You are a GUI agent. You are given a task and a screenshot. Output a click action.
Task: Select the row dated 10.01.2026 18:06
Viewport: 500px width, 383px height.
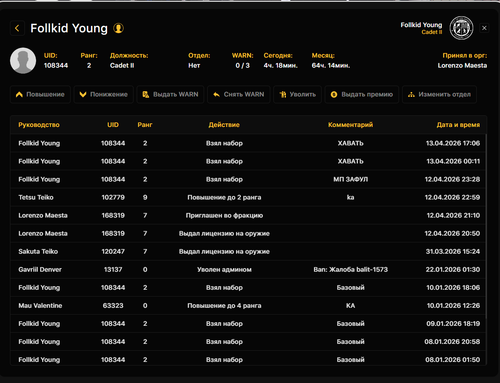248,287
